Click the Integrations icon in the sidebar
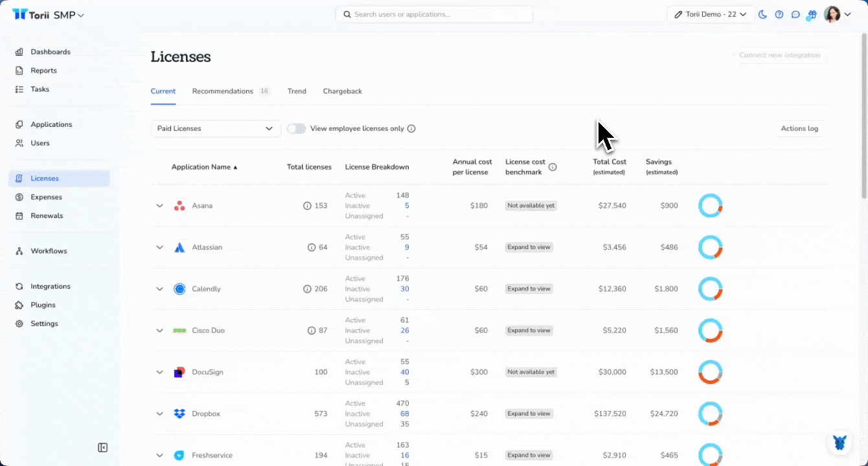Viewport: 868px width, 466px height. coord(19,286)
